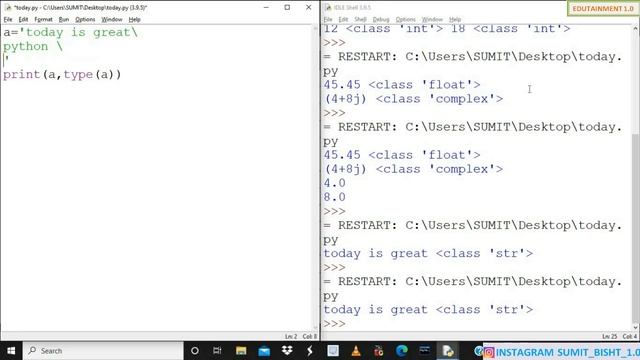Click shell output '8.0'
The image size is (640, 360).
(334, 197)
